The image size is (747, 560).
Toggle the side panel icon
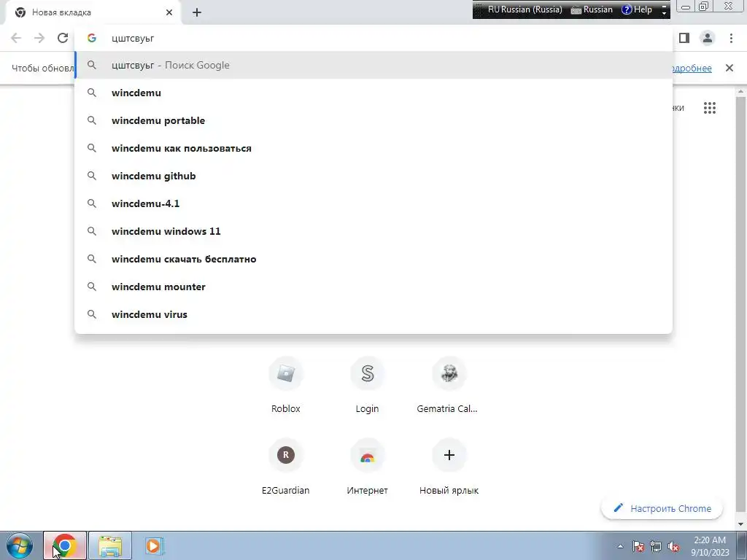pos(684,38)
